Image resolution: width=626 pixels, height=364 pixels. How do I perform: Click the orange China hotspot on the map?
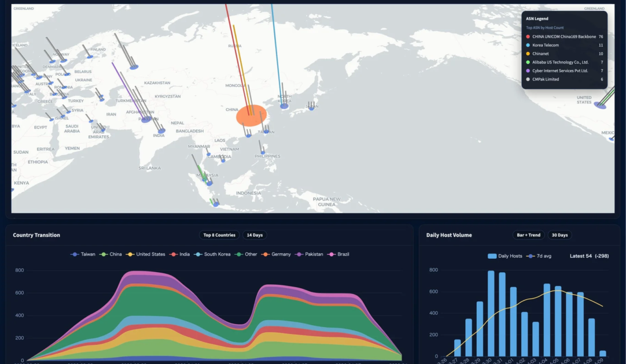(x=251, y=116)
